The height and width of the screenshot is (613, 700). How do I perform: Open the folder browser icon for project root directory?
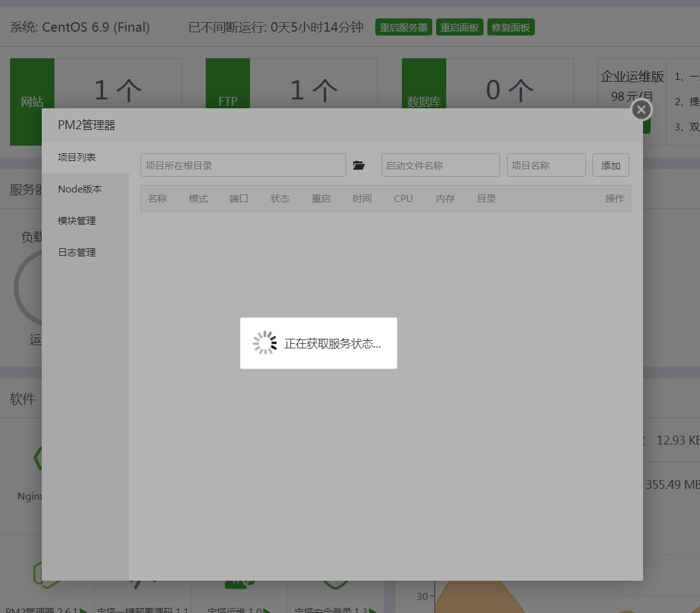[x=359, y=165]
